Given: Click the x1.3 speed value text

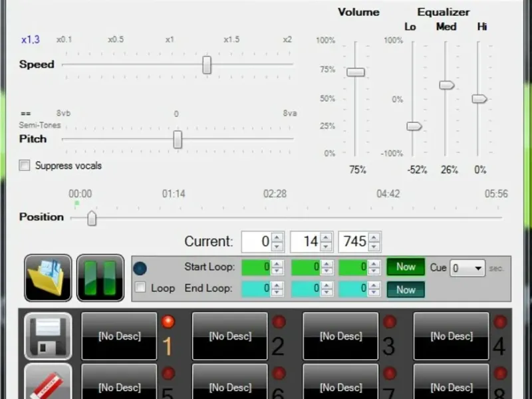Looking at the screenshot, I should (31, 40).
